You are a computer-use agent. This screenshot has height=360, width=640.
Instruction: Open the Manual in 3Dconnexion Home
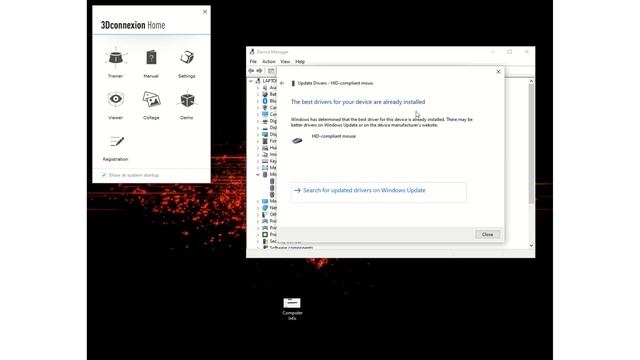click(x=151, y=63)
